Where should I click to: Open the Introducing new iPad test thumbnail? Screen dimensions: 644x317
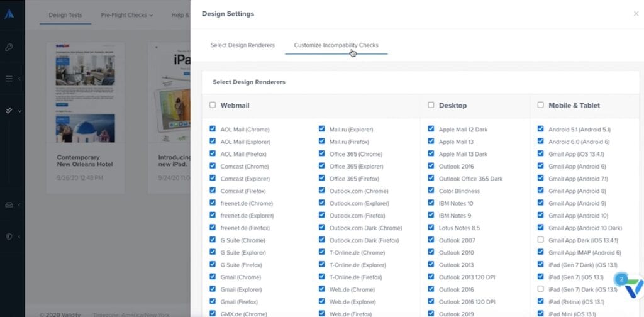pos(172,93)
